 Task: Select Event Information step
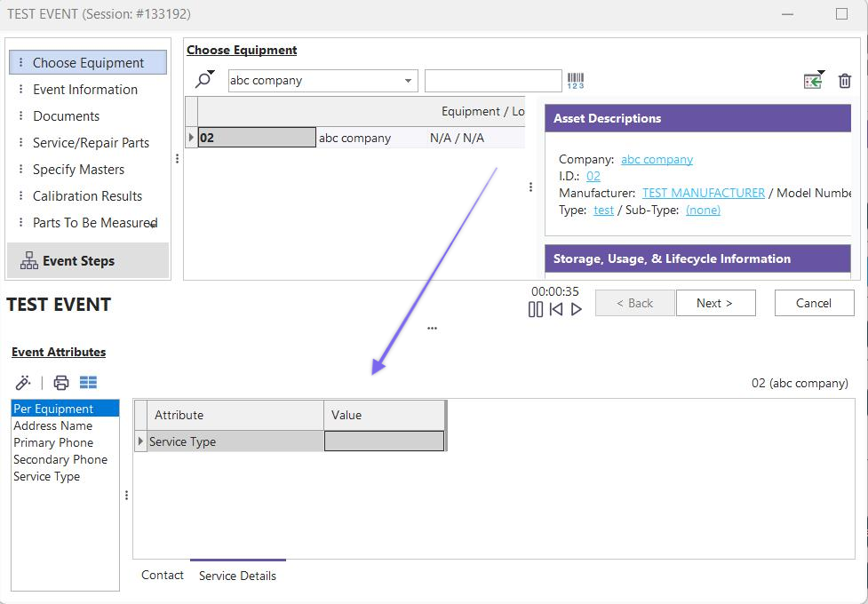pyautogui.click(x=85, y=90)
